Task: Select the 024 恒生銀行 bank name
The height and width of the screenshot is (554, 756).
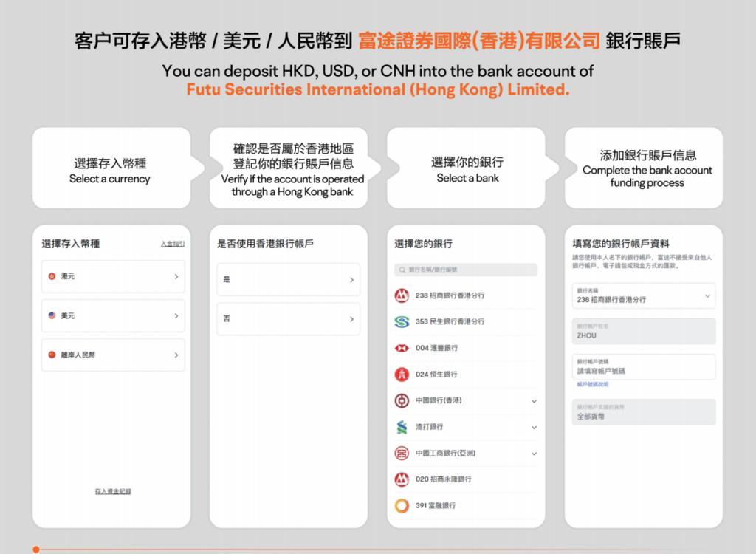Action: [x=436, y=374]
